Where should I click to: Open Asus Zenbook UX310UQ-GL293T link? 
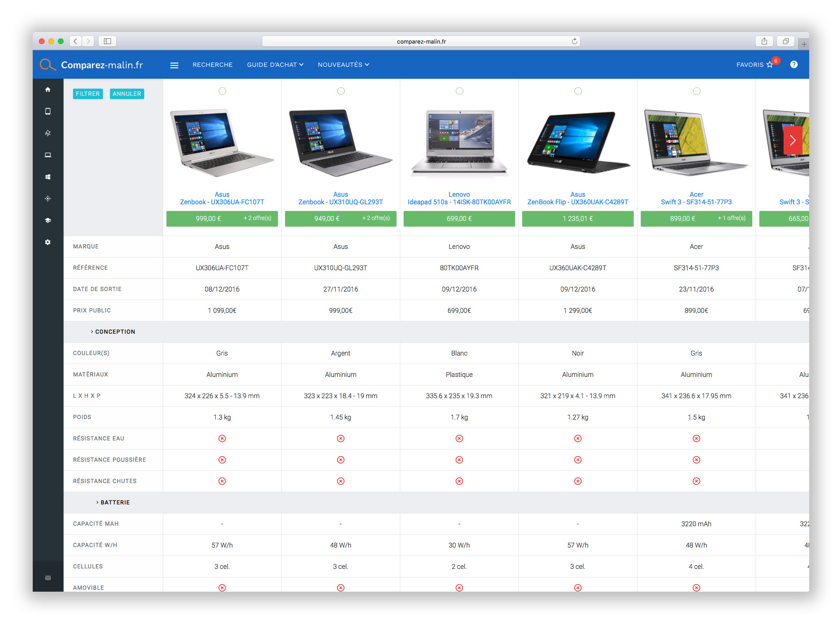(x=341, y=198)
